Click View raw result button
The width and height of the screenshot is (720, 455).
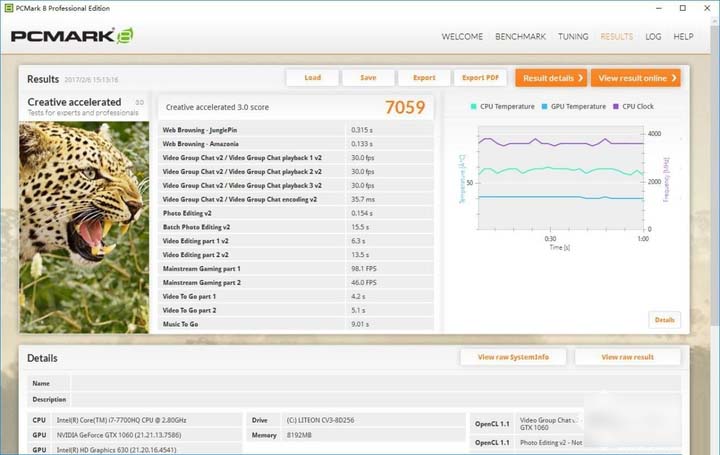(x=627, y=357)
